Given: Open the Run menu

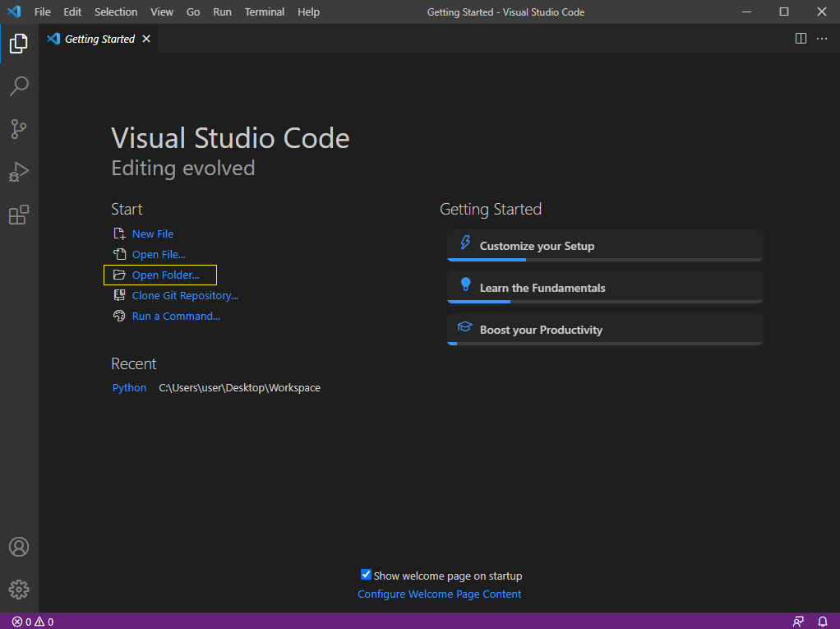Looking at the screenshot, I should [222, 12].
